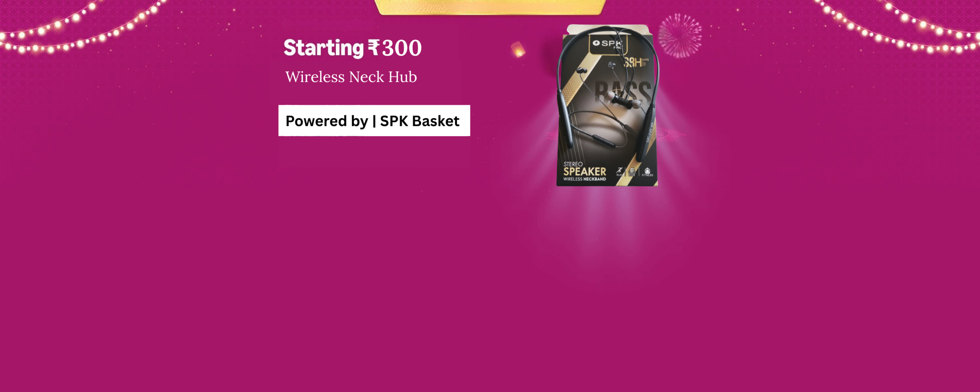The width and height of the screenshot is (980, 392).
Task: Click the SPK logo on the box
Action: (608, 44)
